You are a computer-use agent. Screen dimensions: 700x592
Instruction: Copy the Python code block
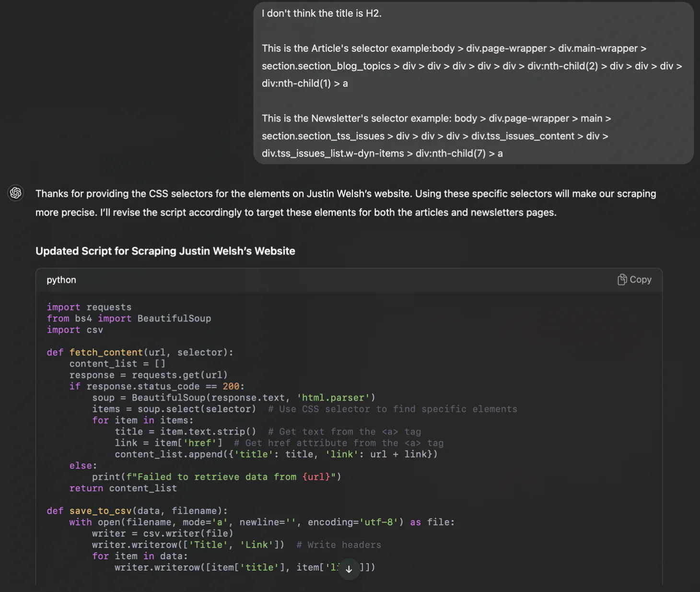point(634,280)
